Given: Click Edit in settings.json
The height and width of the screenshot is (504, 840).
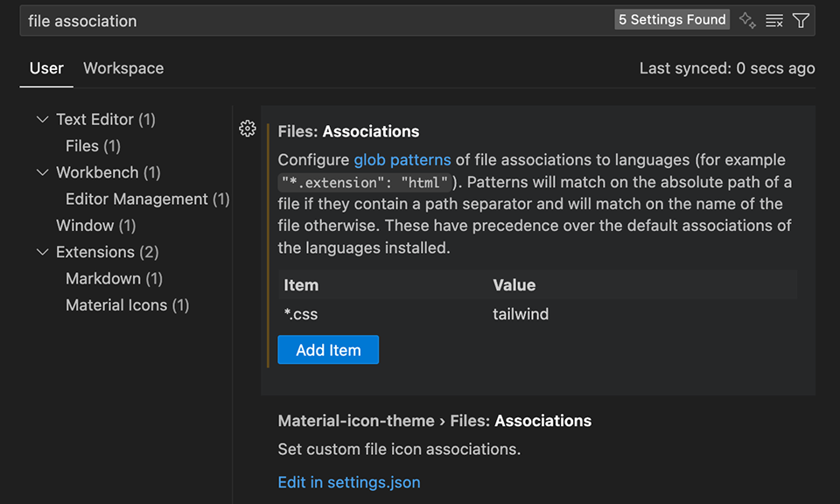Looking at the screenshot, I should (348, 482).
